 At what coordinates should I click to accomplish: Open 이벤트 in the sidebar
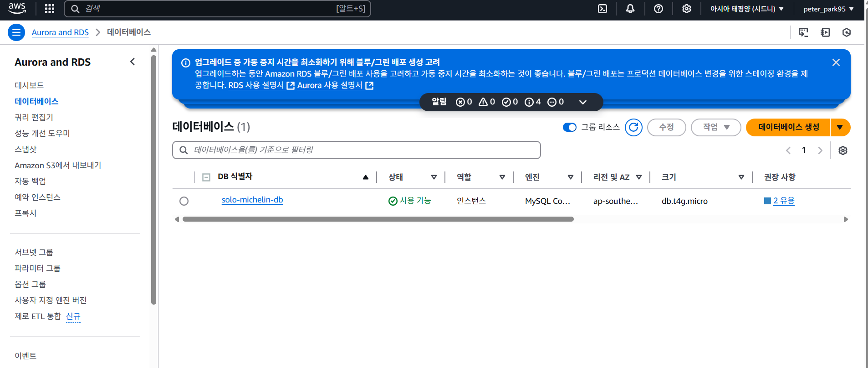pos(26,356)
